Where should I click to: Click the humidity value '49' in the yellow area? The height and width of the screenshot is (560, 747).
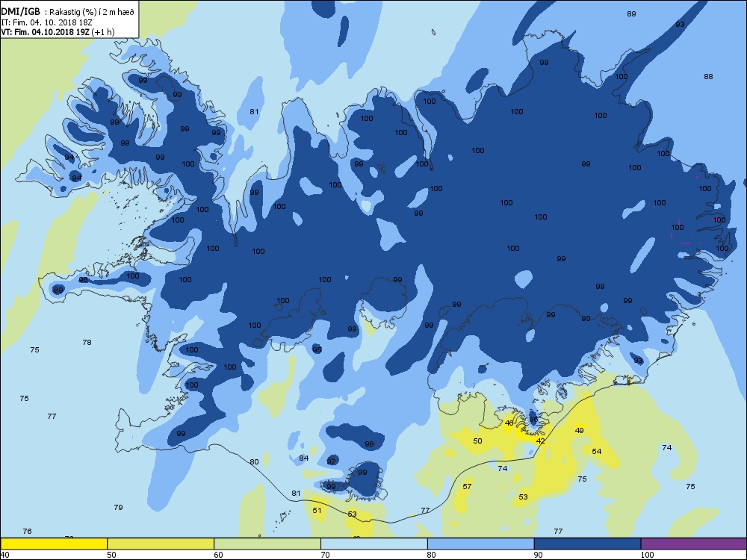point(580,430)
